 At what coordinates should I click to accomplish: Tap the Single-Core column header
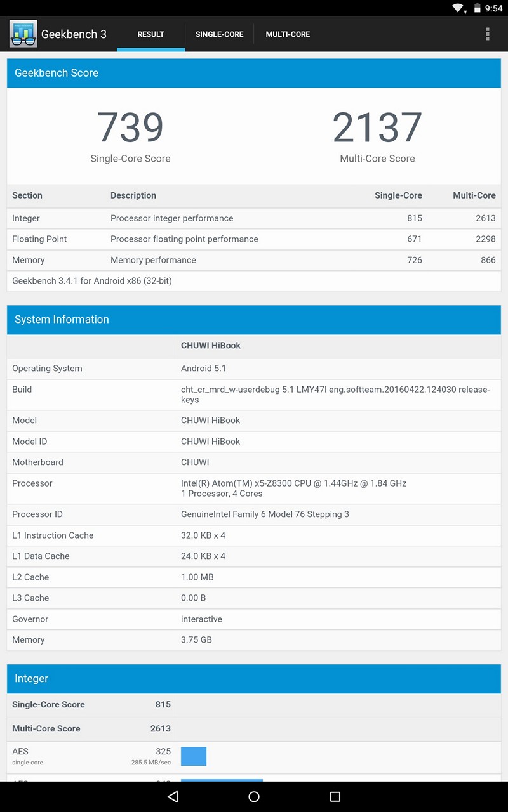[398, 195]
